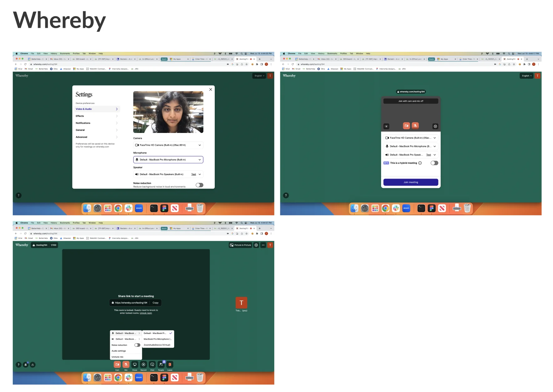Open the Chat panel from the meeting toolbar

pyautogui.click(x=152, y=365)
